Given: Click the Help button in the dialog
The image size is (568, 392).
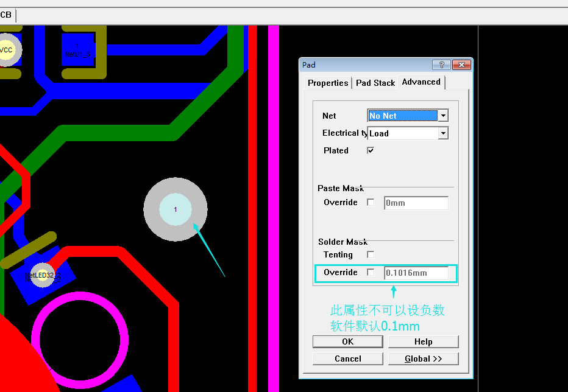Looking at the screenshot, I should (x=423, y=341).
